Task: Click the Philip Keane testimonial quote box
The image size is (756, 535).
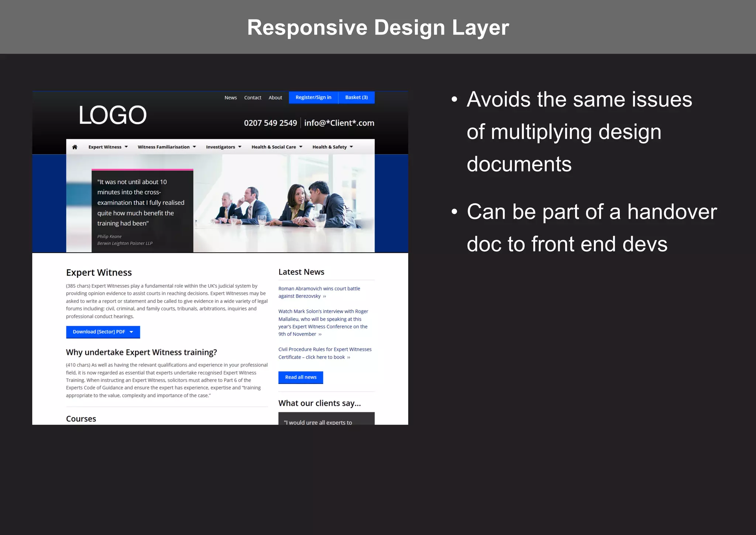Action: click(142, 211)
